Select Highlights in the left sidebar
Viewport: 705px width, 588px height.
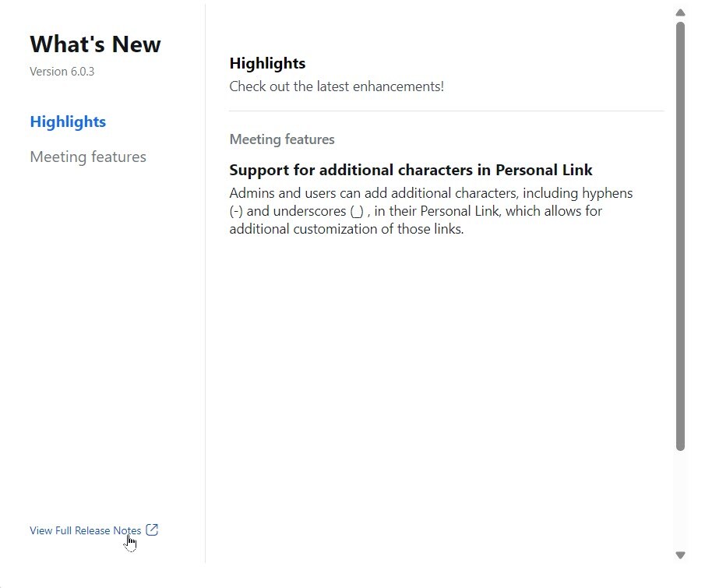68,121
